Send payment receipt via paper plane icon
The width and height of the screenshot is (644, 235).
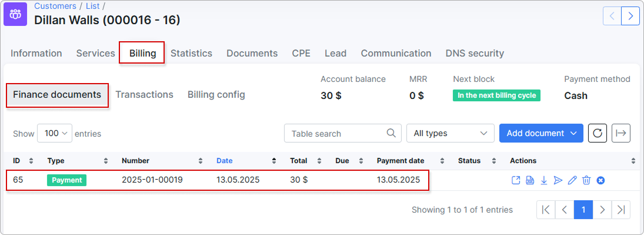pyautogui.click(x=558, y=180)
